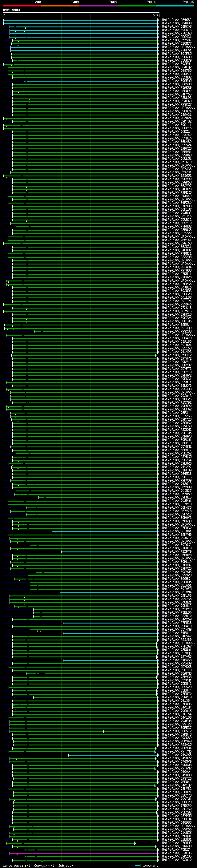Open hit UniRef100_B9MZ35
The height and width of the screenshot is (868, 197).
tap(177, 857)
